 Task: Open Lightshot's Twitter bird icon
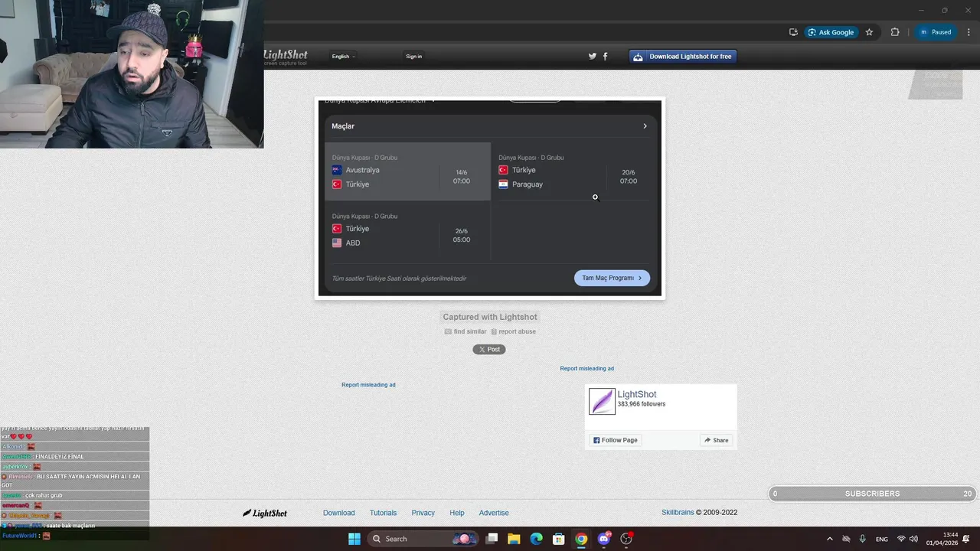(592, 56)
